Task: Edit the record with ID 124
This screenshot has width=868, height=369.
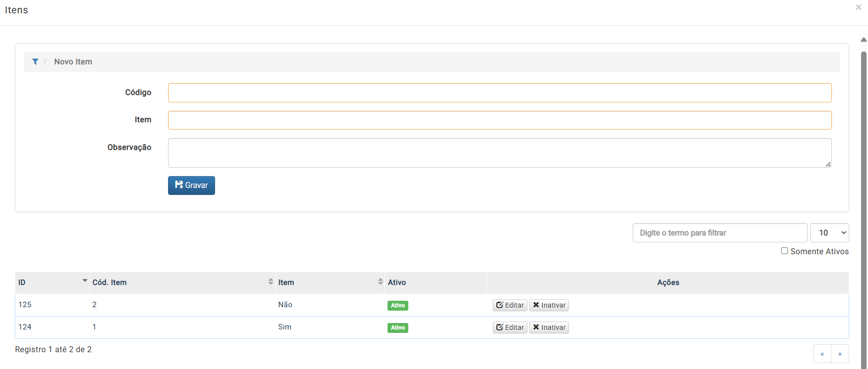Action: coord(510,327)
